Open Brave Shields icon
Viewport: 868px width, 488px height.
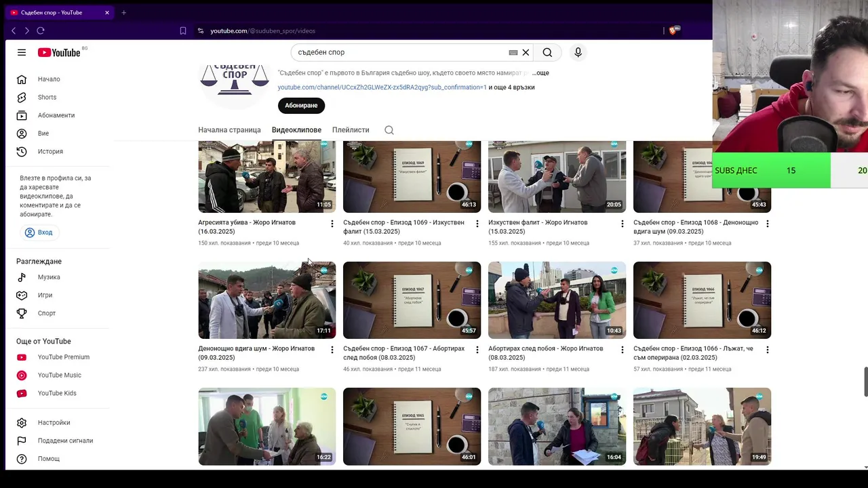pyautogui.click(x=673, y=30)
